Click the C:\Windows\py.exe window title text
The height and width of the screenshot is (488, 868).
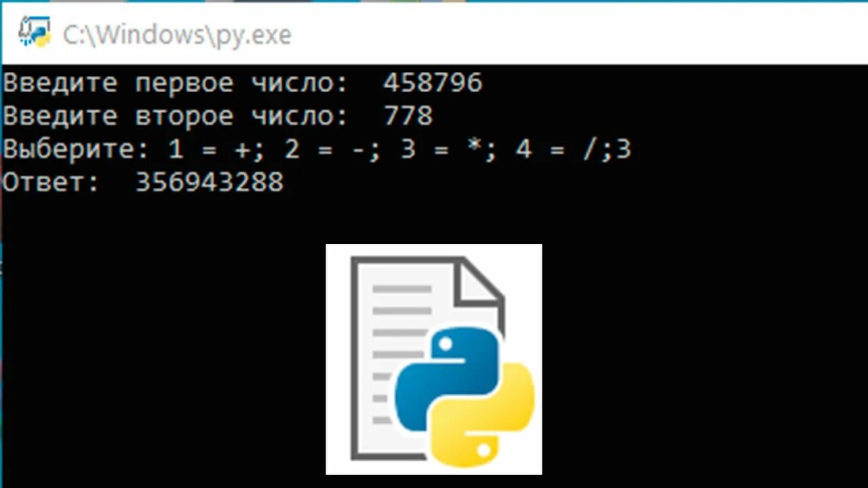tap(177, 35)
